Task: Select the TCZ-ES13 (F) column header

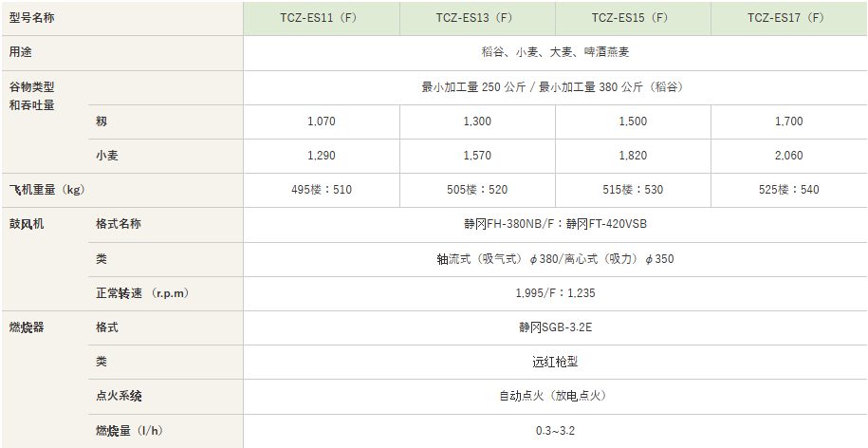Action: tap(477, 18)
